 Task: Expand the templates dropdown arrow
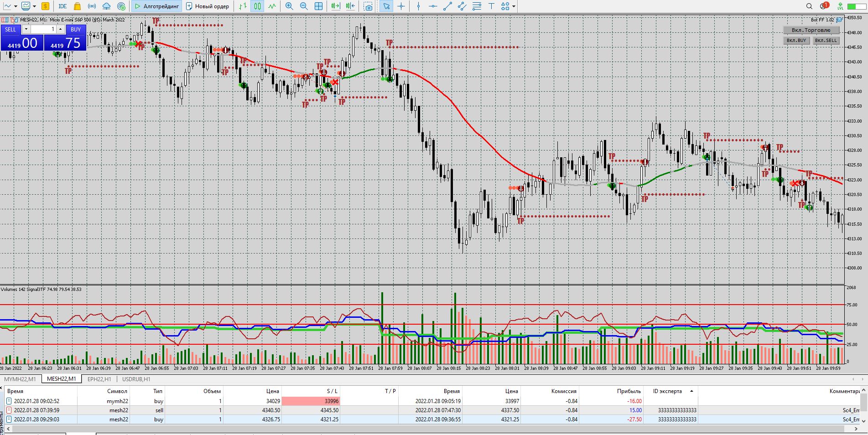click(x=34, y=6)
